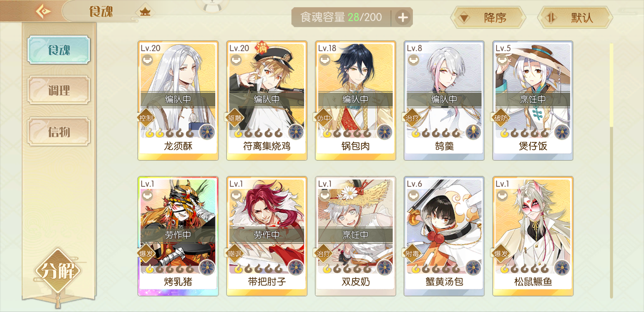Toggle the round marker on 煲仔饭 card
This screenshot has width=644, height=312.
[502, 60]
